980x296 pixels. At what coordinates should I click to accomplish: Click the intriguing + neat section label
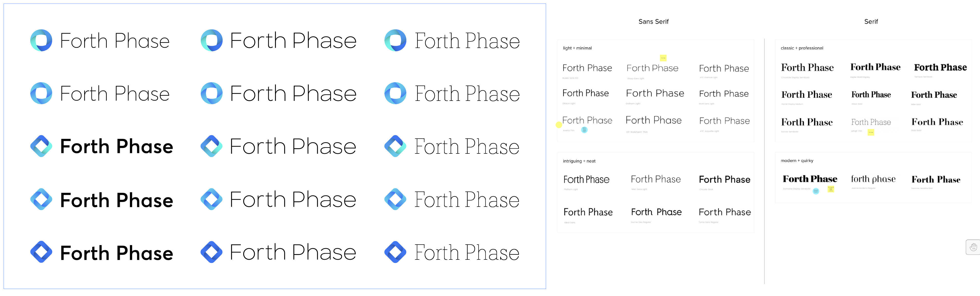pyautogui.click(x=579, y=161)
